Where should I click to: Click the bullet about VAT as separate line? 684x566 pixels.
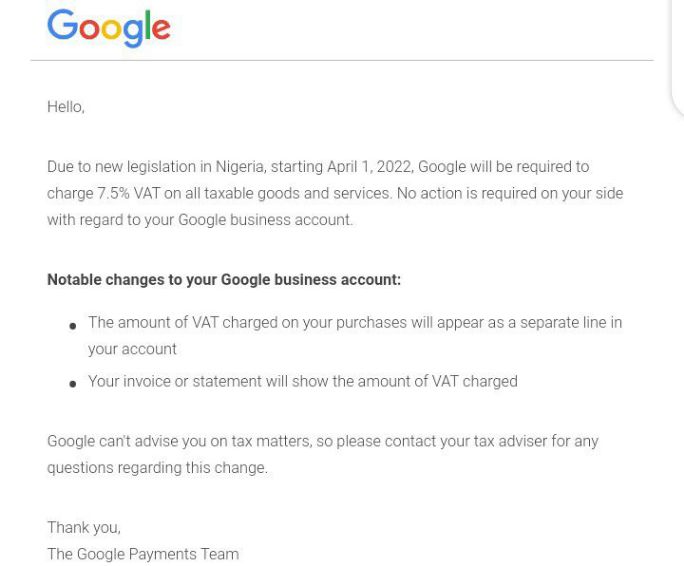click(355, 335)
